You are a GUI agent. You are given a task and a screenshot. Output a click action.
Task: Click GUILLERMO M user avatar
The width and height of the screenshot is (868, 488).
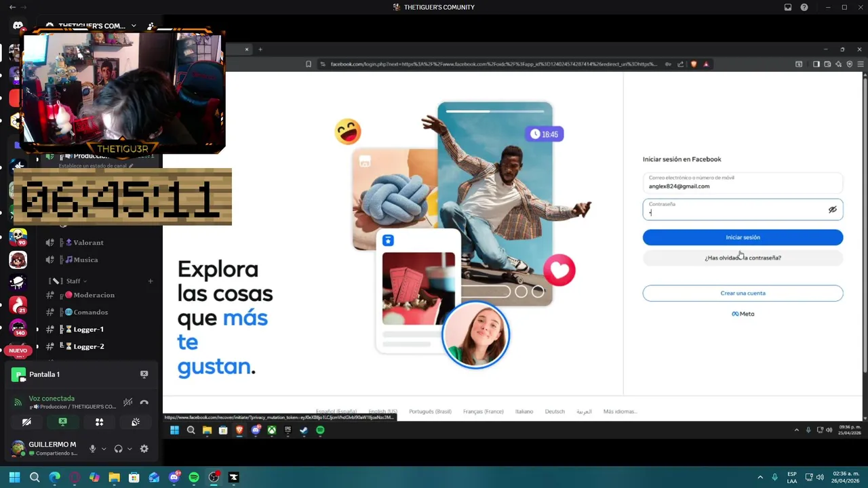point(18,449)
